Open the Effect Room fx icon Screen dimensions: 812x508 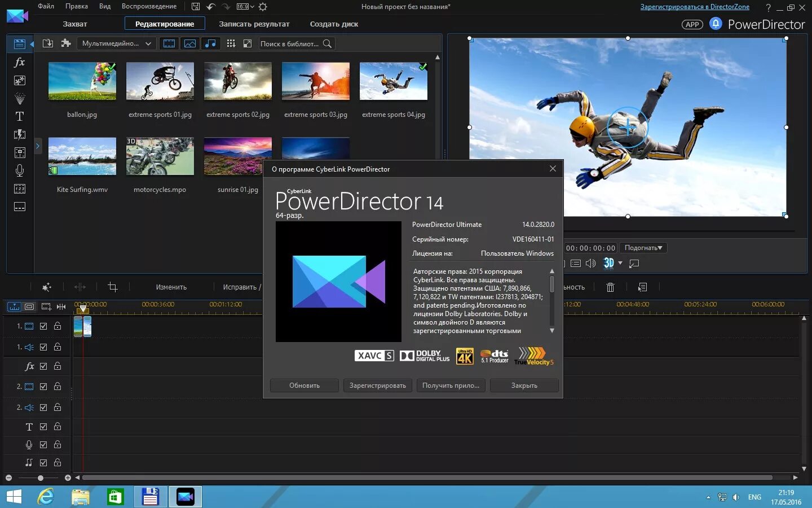coord(19,62)
